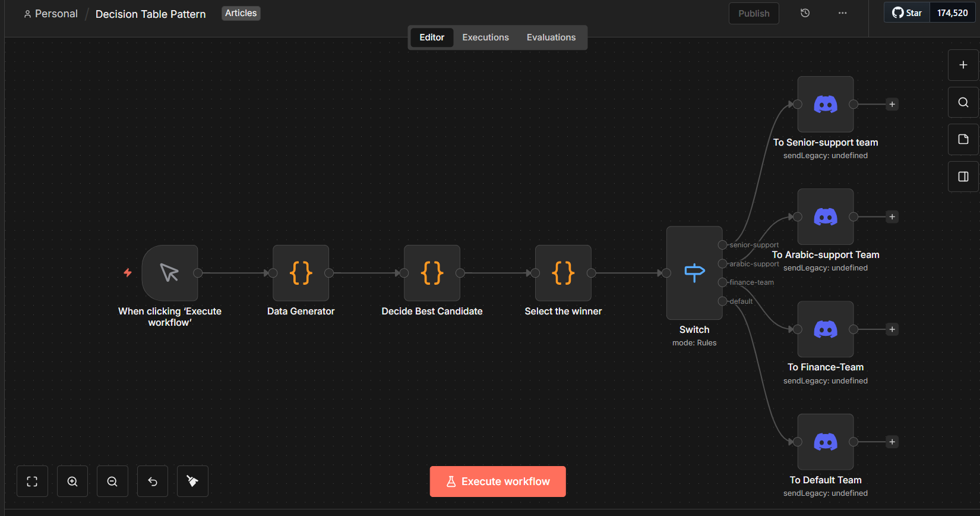Click the Switch node icon

click(694, 273)
